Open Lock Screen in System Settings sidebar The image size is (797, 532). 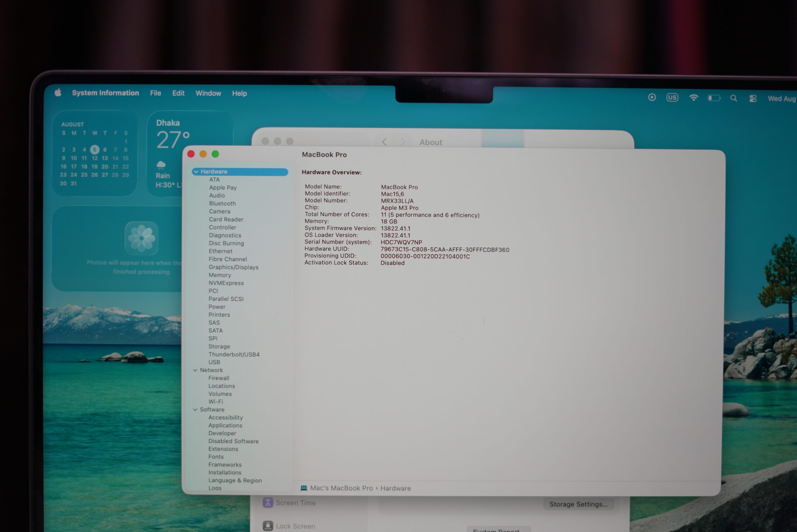(x=289, y=526)
